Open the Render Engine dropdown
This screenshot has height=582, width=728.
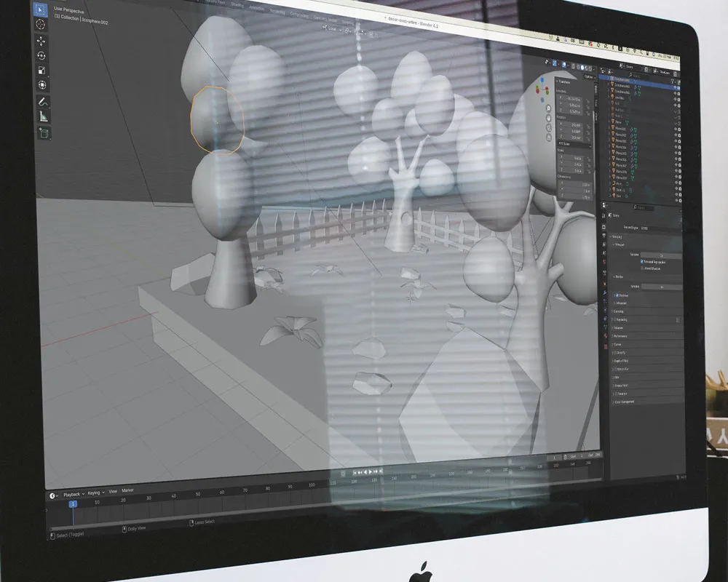pyautogui.click(x=660, y=227)
